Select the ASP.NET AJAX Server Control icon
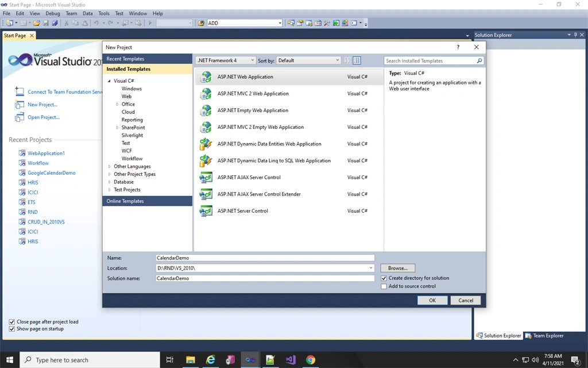Viewport: 588px width, 368px height. tap(206, 177)
